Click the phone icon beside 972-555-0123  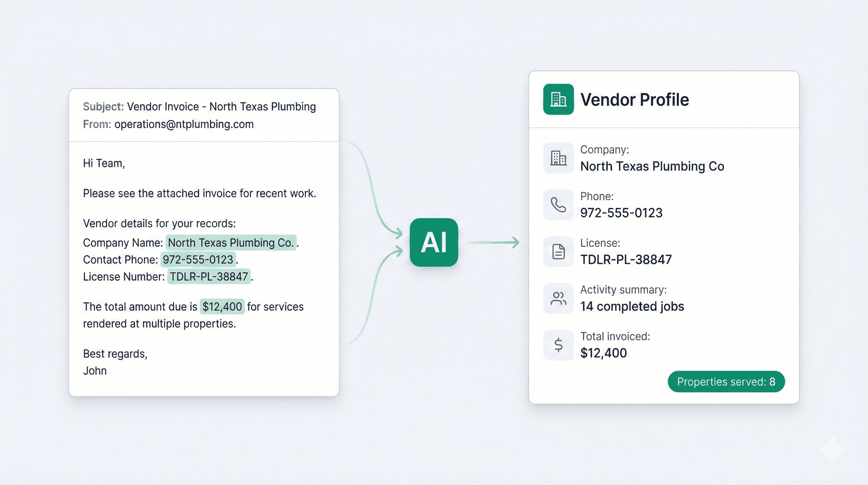point(558,205)
